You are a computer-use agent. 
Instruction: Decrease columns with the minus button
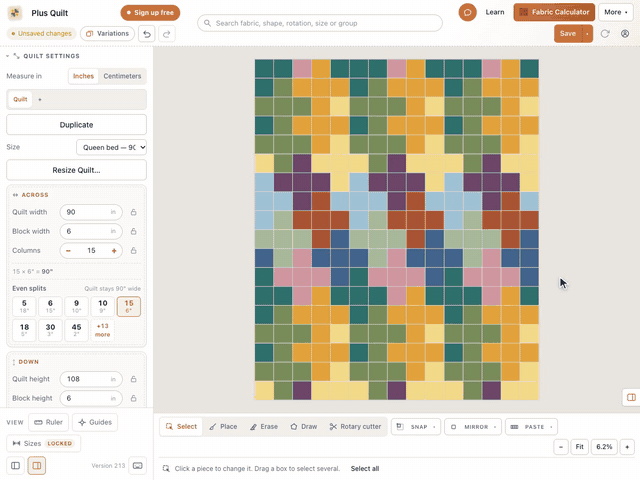point(69,251)
